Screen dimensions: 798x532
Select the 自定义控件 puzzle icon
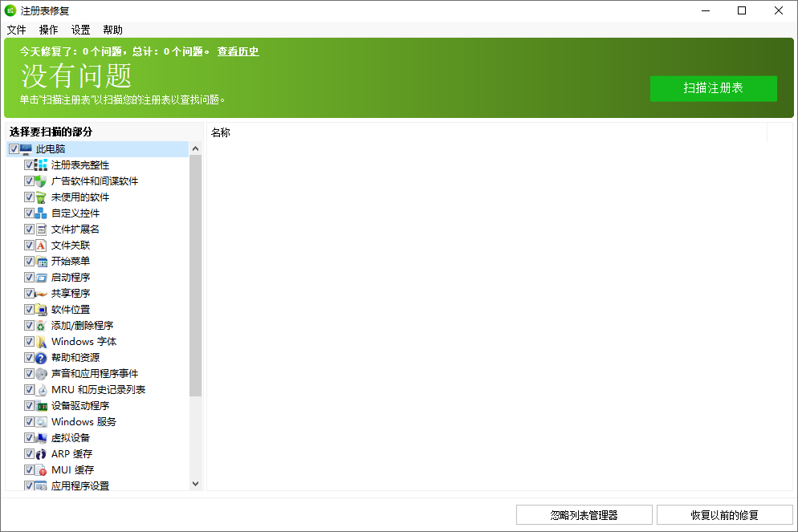point(41,213)
